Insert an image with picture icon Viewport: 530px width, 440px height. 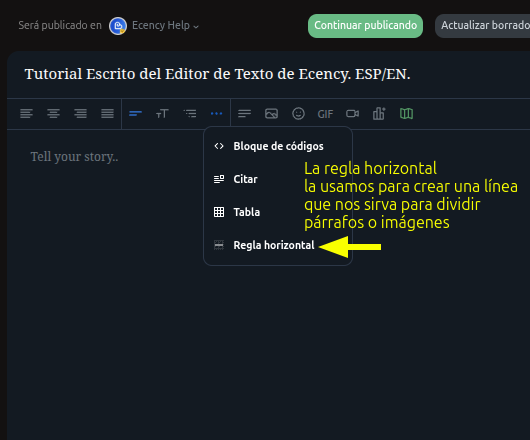tap(271, 114)
